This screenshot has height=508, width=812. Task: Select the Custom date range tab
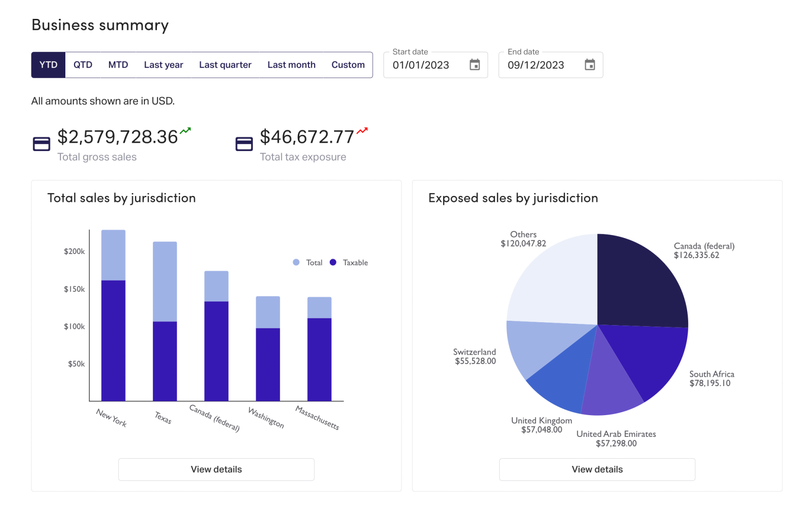pos(348,65)
